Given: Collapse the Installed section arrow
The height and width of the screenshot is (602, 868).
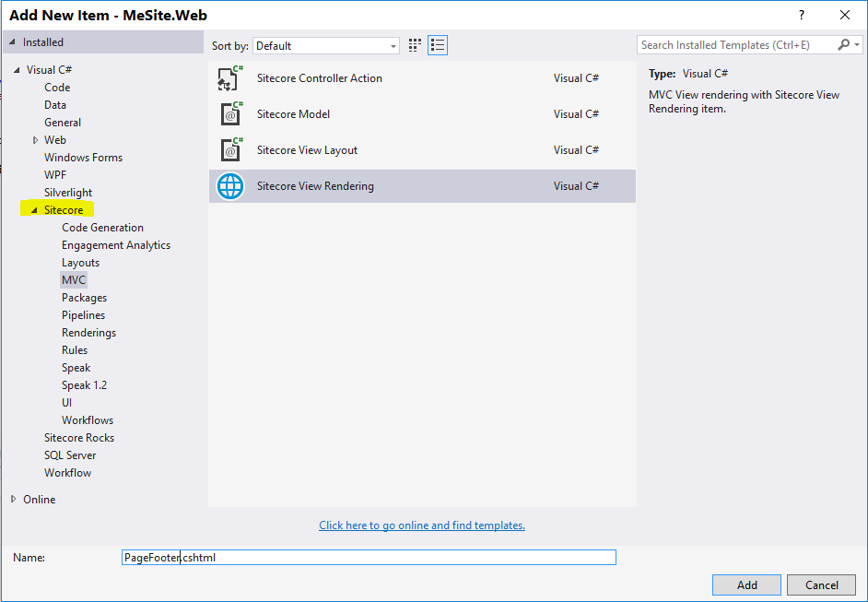Looking at the screenshot, I should coord(13,42).
